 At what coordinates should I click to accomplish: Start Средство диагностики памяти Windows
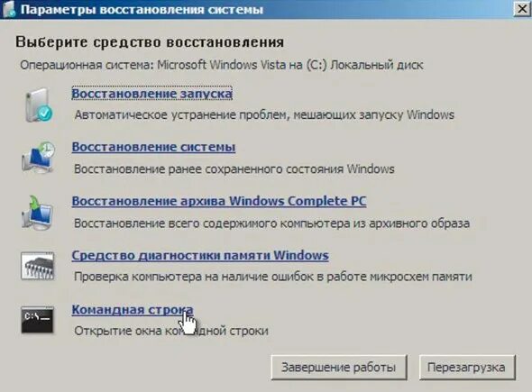pyautogui.click(x=200, y=255)
